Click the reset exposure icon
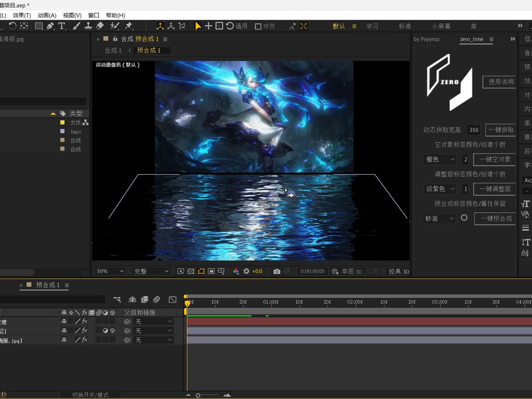Image resolution: width=532 pixels, height=399 pixels. point(246,271)
